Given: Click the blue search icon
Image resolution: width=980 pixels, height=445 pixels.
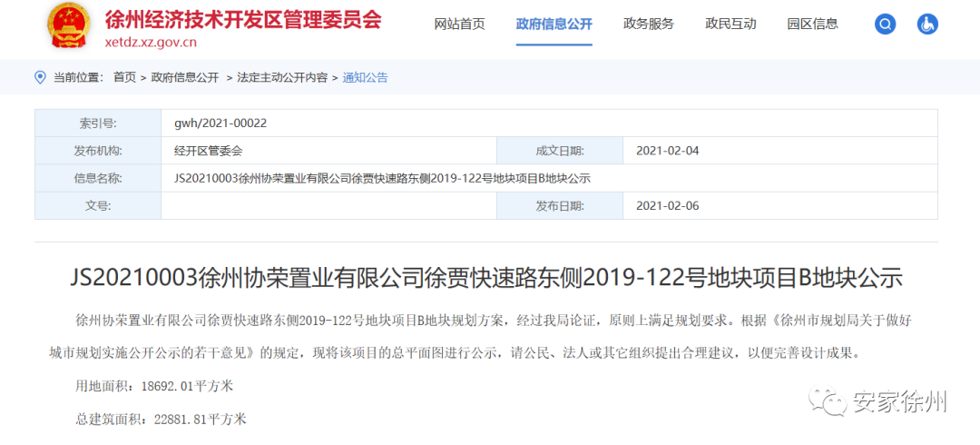Looking at the screenshot, I should coord(885,25).
